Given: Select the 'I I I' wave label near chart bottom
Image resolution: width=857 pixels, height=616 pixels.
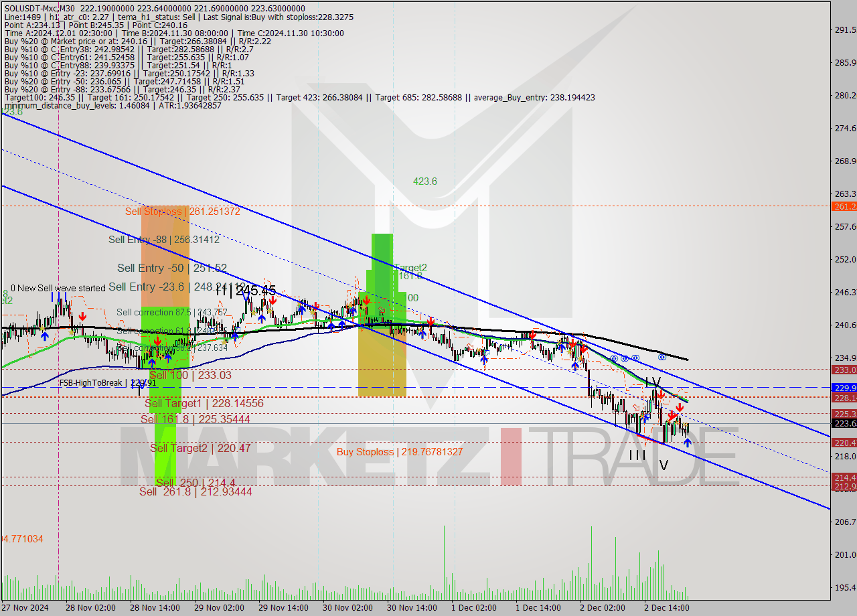Looking at the screenshot, I should pyautogui.click(x=637, y=455).
